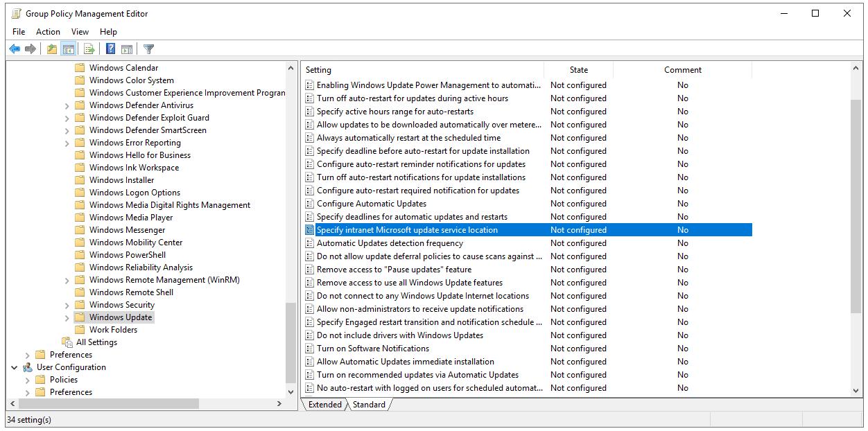Click Windows Color System folder icon
Image resolution: width=868 pixels, height=431 pixels.
[80, 80]
